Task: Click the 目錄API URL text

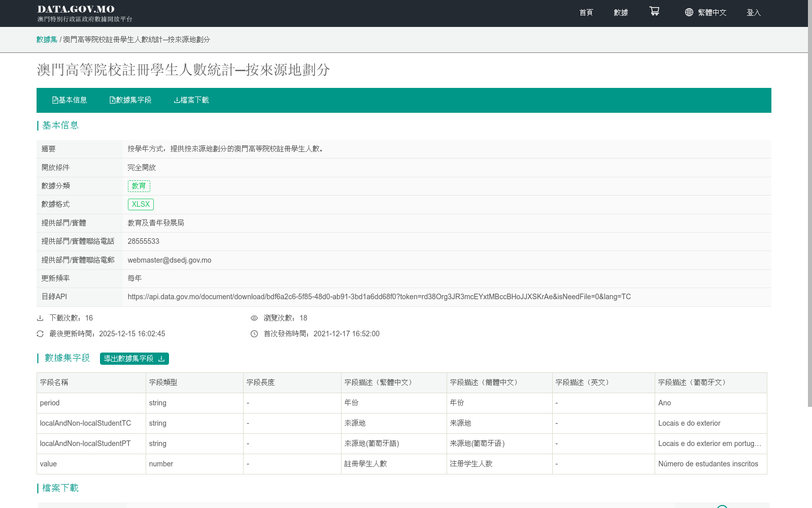Action: [x=379, y=297]
